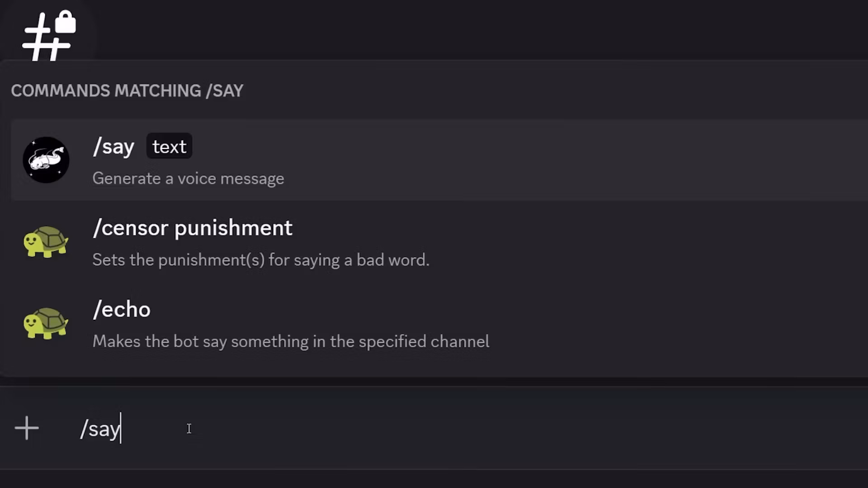The width and height of the screenshot is (868, 488).
Task: Click the turtle bot avatar beside /echo
Action: 46,323
